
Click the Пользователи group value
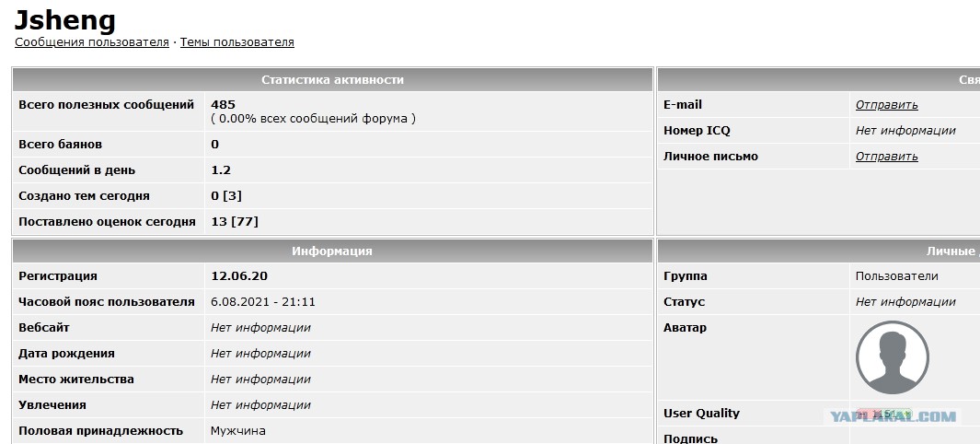pos(897,276)
